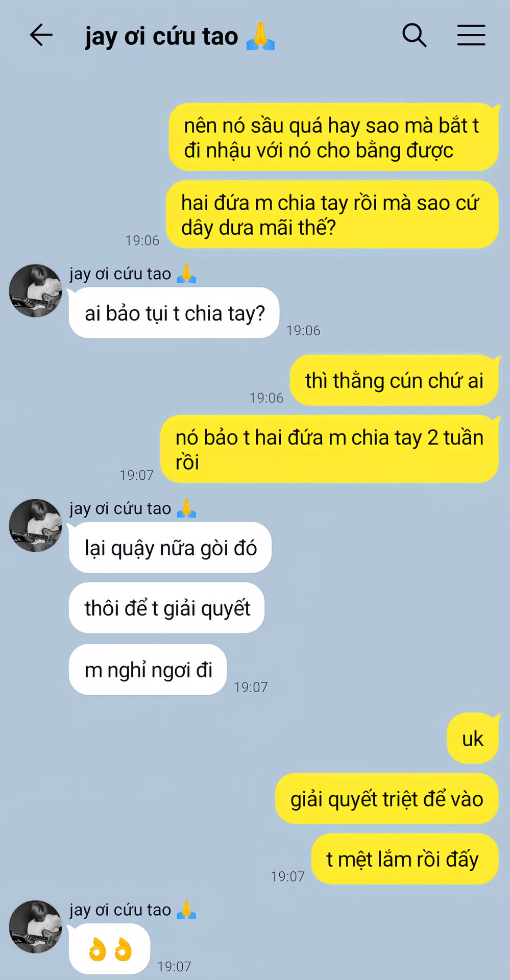Select the message 'hai đứa m chia tay rồi...'
The image size is (510, 980).
tap(332, 214)
